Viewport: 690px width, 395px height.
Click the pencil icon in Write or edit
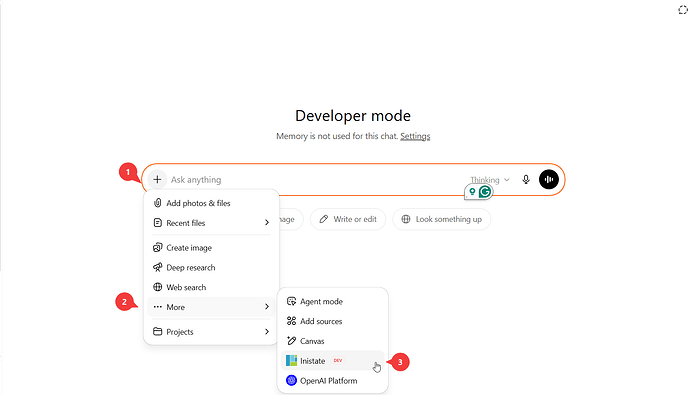[x=323, y=219]
